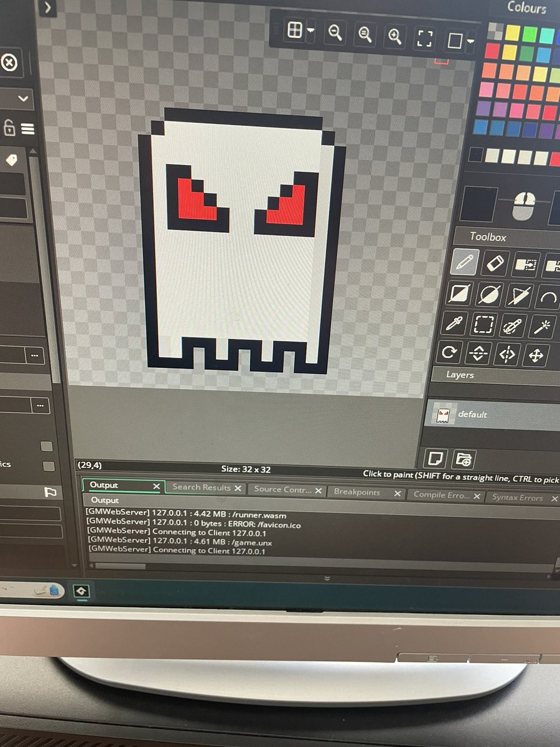Image resolution: width=560 pixels, height=747 pixels.
Task: Select the 'default' layer
Action: (492, 415)
